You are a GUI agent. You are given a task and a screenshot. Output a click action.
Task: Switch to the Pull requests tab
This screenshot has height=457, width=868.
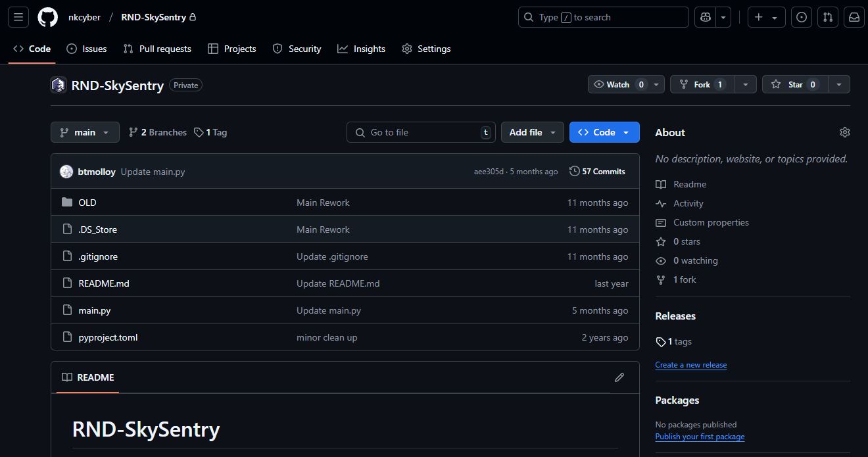click(157, 49)
